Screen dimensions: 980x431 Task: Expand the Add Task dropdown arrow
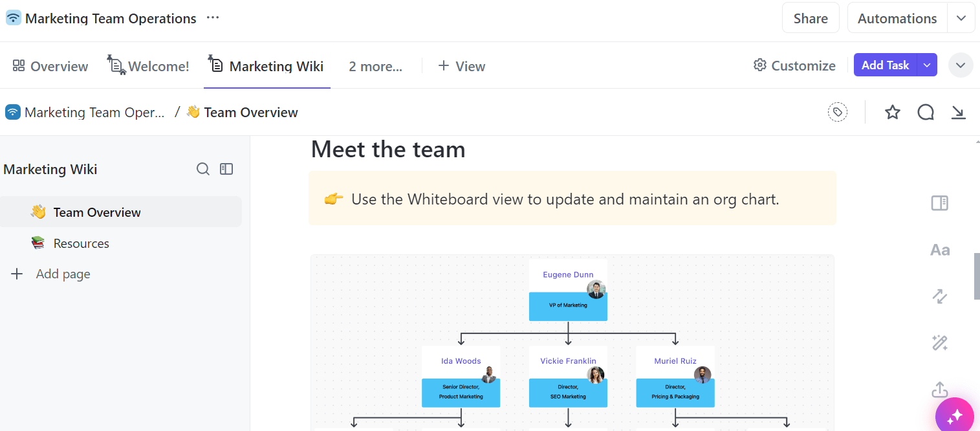pos(928,65)
